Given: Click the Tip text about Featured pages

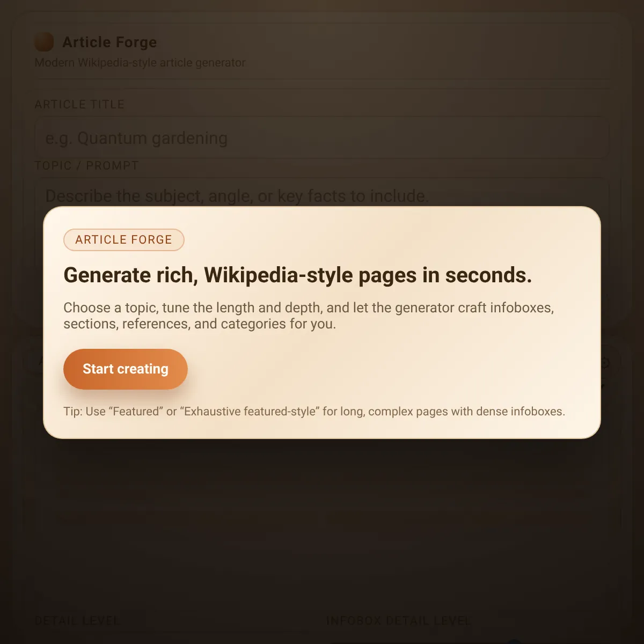Looking at the screenshot, I should coord(314,412).
